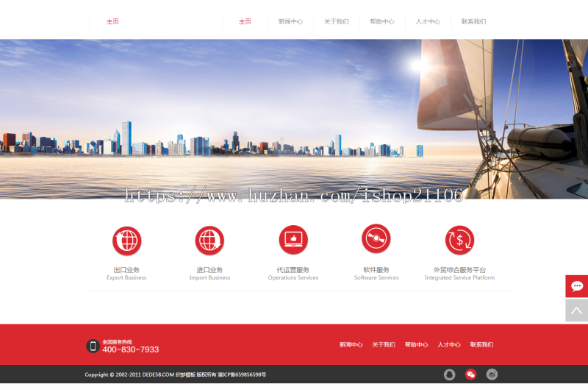The image size is (588, 387).
Task: Open 人才中心 in top navigation
Action: pyautogui.click(x=428, y=22)
